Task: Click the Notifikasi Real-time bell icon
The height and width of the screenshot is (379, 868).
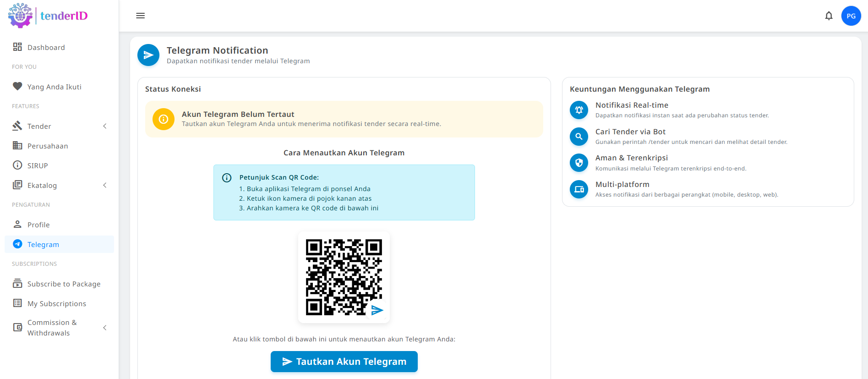Action: (x=579, y=110)
